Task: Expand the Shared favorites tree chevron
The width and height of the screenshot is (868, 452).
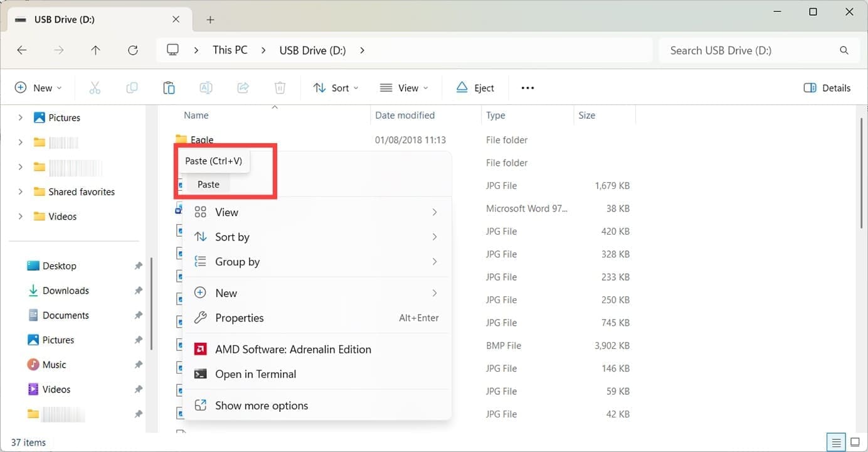Action: [21, 191]
